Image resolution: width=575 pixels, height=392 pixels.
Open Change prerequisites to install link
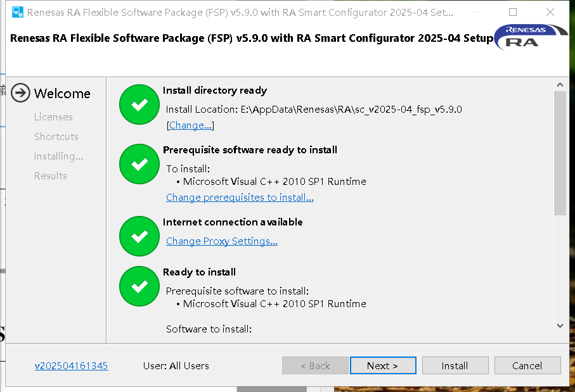pyautogui.click(x=240, y=198)
